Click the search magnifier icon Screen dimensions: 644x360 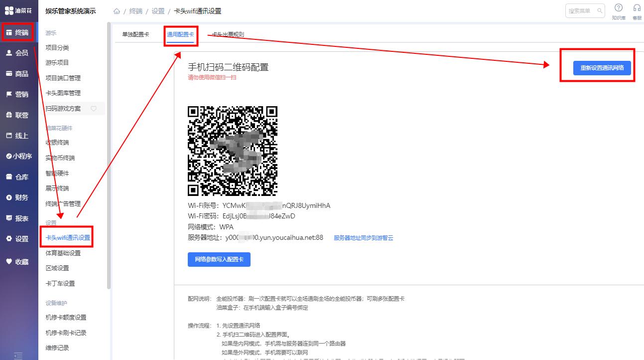600,10
